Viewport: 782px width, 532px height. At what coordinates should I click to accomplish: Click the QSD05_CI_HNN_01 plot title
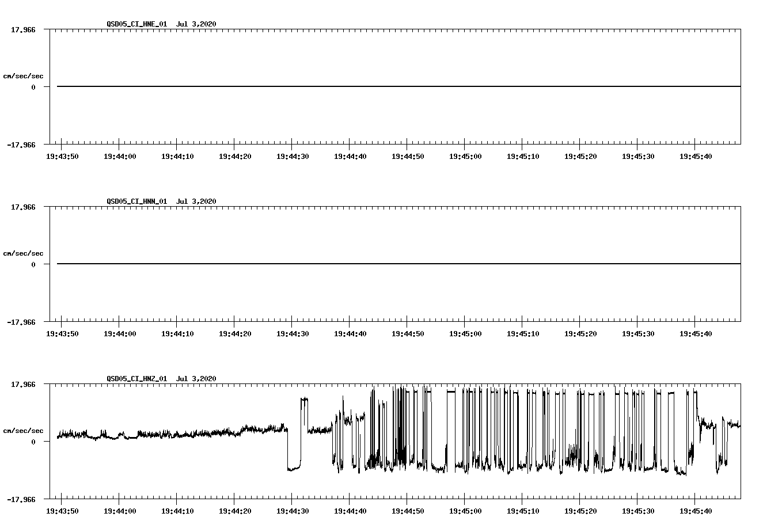(x=161, y=202)
